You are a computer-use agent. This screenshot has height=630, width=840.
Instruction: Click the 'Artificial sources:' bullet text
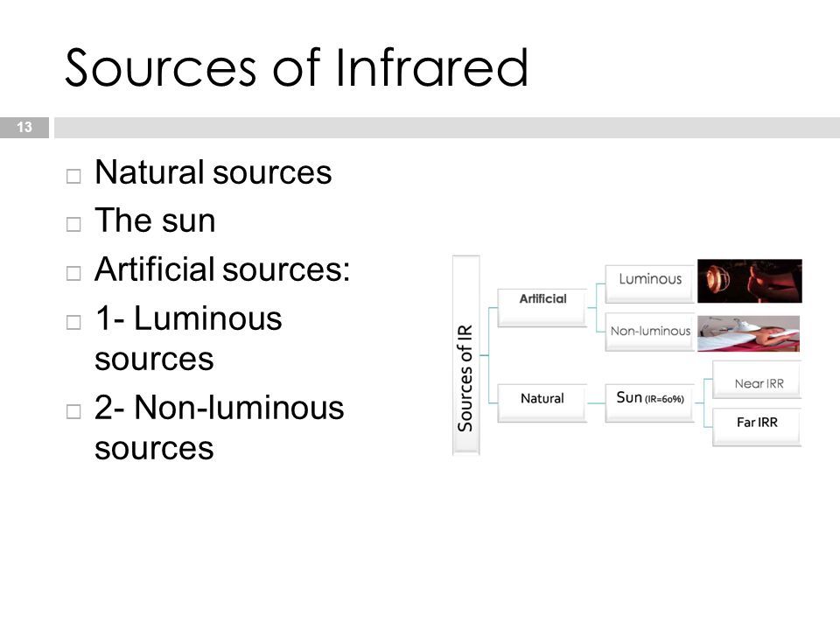click(221, 269)
